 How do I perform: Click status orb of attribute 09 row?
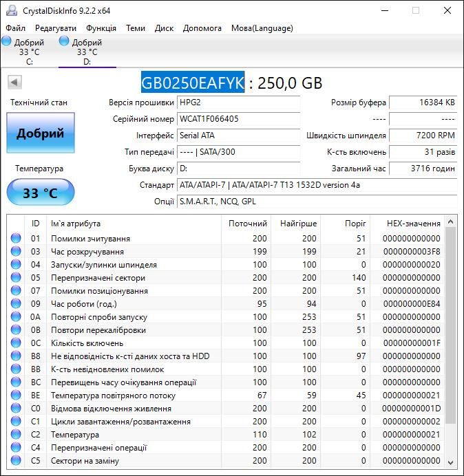tap(16, 303)
